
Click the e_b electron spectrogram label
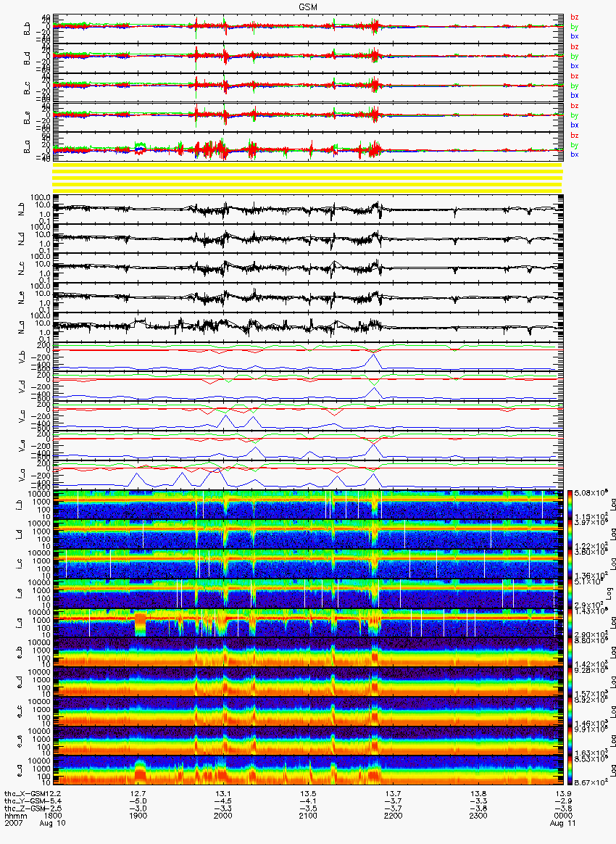[20, 653]
